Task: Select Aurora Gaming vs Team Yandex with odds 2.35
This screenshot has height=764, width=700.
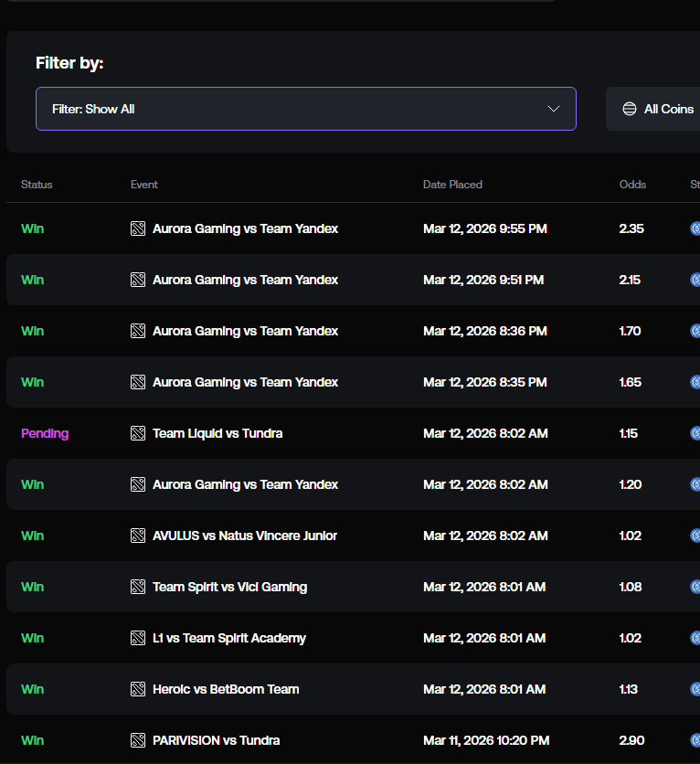Action: 245,228
